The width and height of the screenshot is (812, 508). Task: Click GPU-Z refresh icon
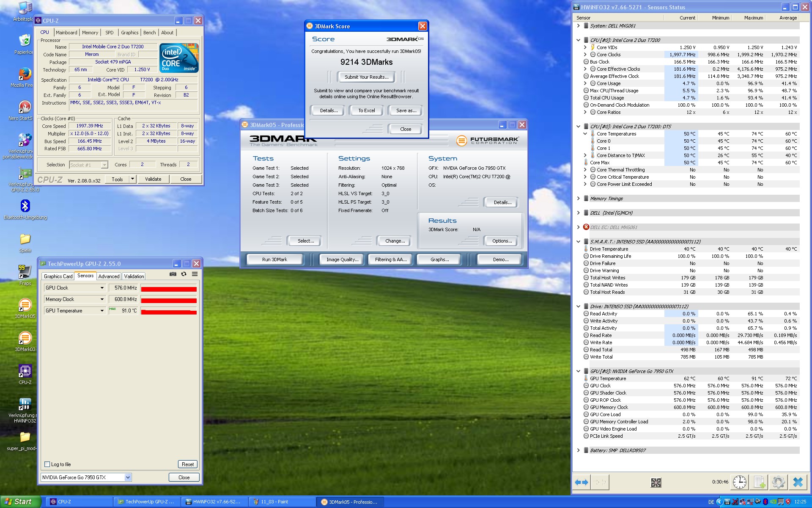click(x=184, y=274)
